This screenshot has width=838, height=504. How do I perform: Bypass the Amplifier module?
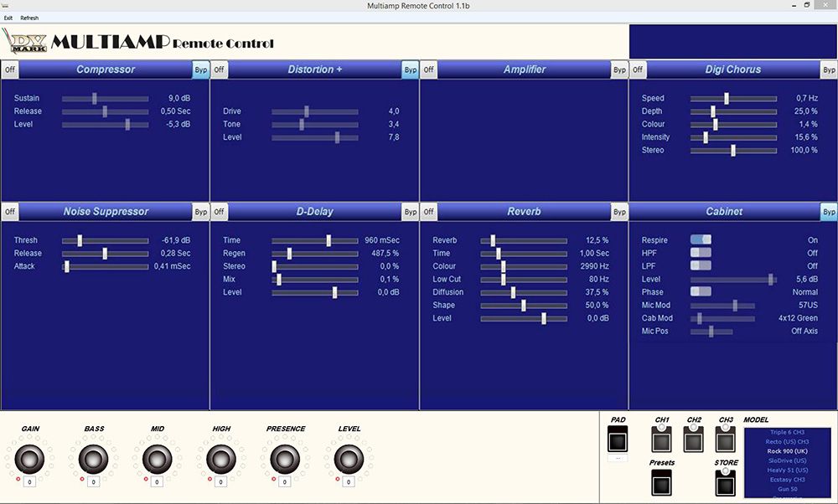click(619, 69)
